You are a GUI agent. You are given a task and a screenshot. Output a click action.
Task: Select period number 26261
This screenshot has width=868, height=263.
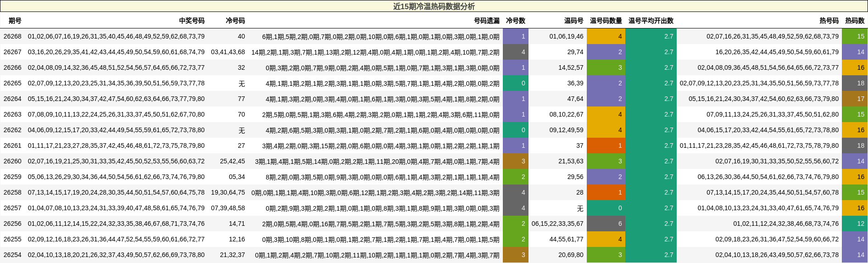point(12,145)
